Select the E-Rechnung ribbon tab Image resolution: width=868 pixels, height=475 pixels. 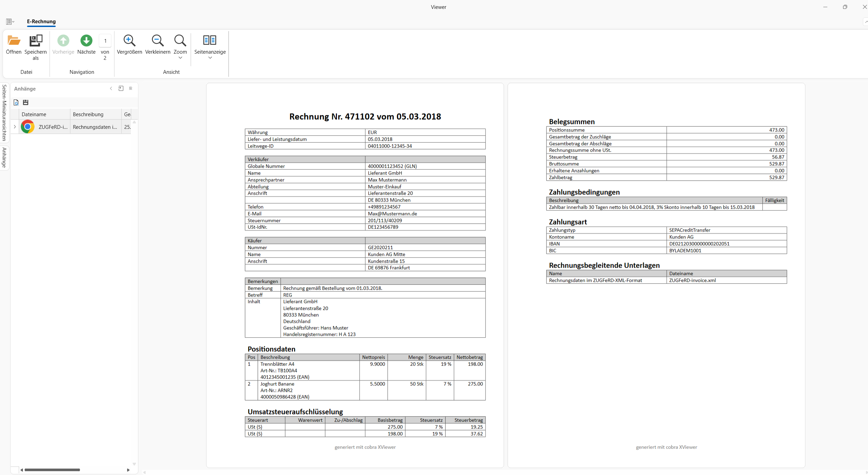41,22
